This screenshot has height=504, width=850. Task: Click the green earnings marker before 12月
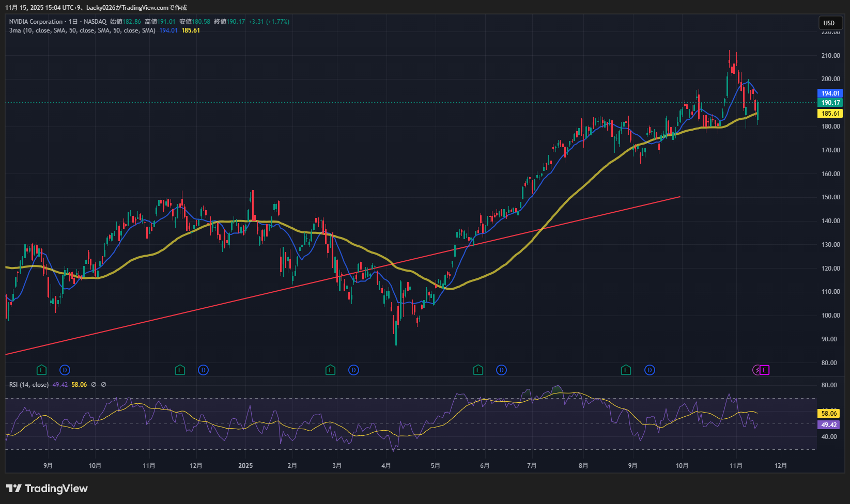[180, 370]
